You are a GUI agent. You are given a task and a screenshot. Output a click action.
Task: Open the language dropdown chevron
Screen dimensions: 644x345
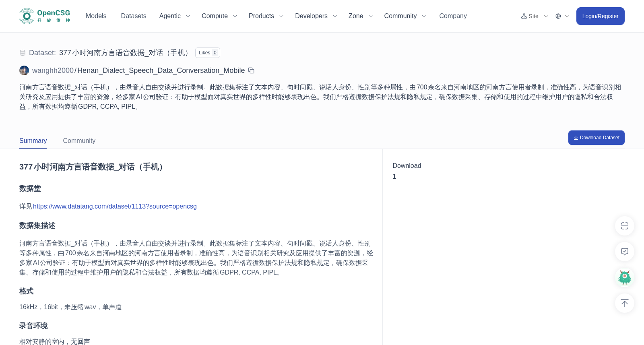[567, 16]
